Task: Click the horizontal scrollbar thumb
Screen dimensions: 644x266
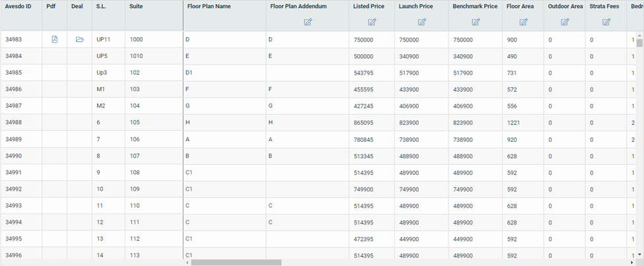Action: [x=236, y=262]
